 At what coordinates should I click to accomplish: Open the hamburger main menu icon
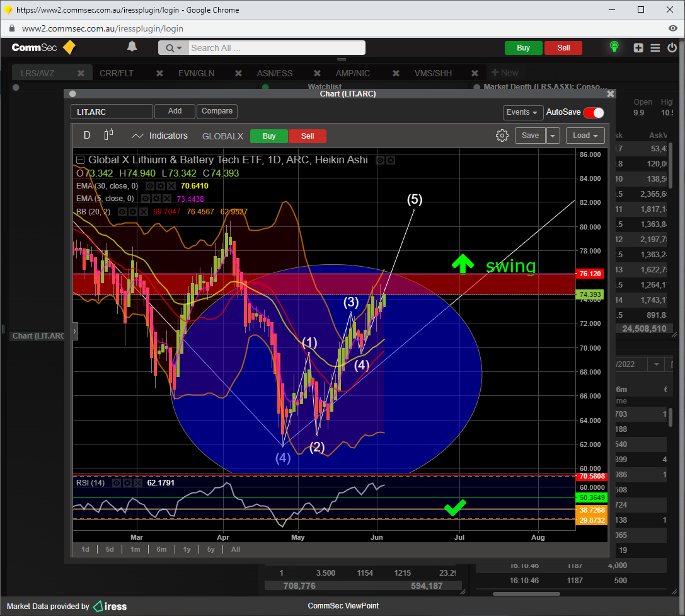655,48
